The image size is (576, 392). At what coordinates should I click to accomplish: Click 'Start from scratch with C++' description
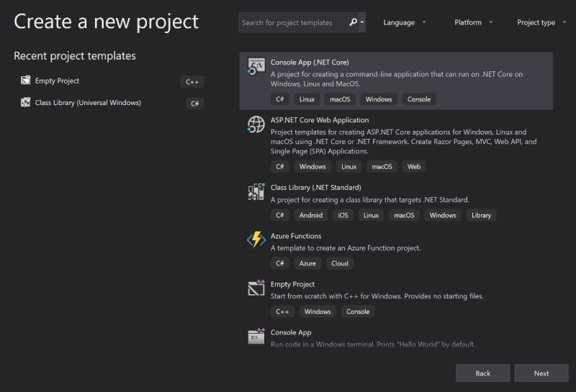tap(377, 296)
